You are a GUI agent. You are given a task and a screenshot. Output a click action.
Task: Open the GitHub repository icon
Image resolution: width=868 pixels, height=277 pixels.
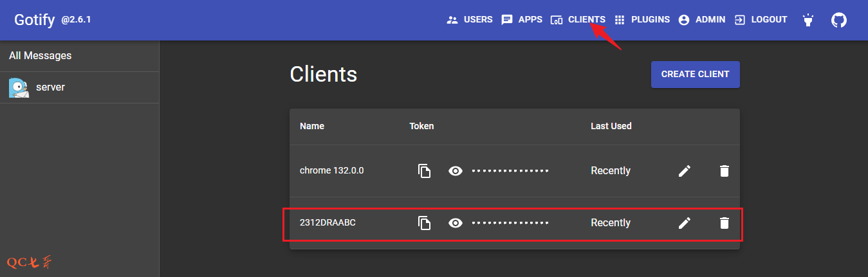[839, 20]
